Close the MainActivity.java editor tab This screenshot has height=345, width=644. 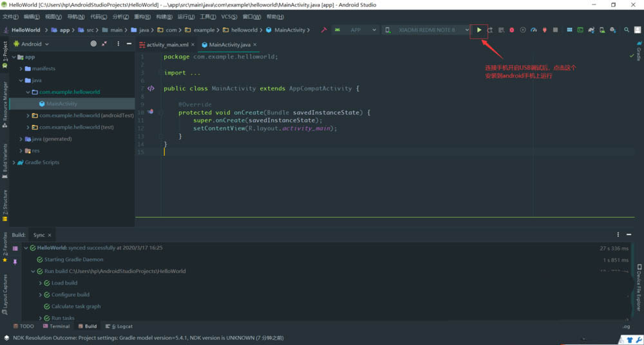[254, 44]
